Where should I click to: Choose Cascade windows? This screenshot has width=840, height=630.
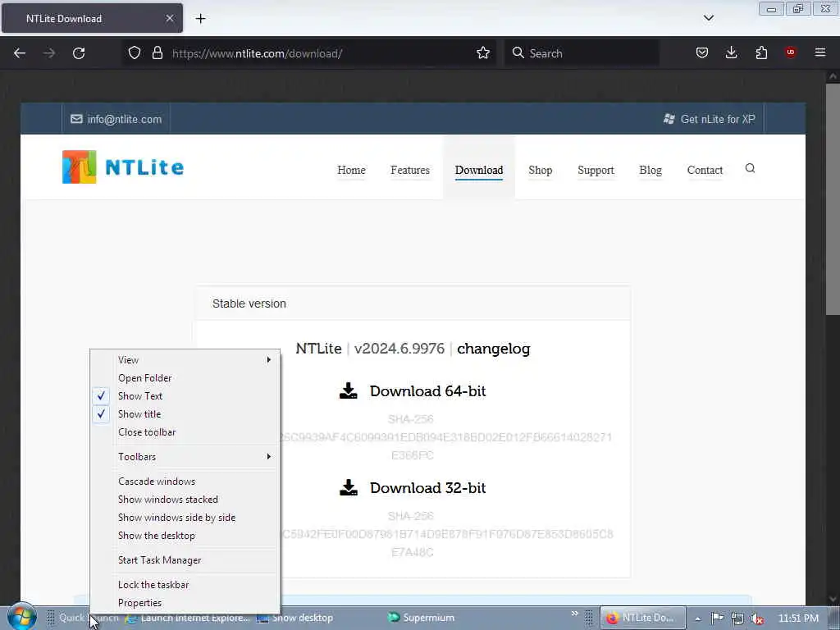click(x=185, y=481)
